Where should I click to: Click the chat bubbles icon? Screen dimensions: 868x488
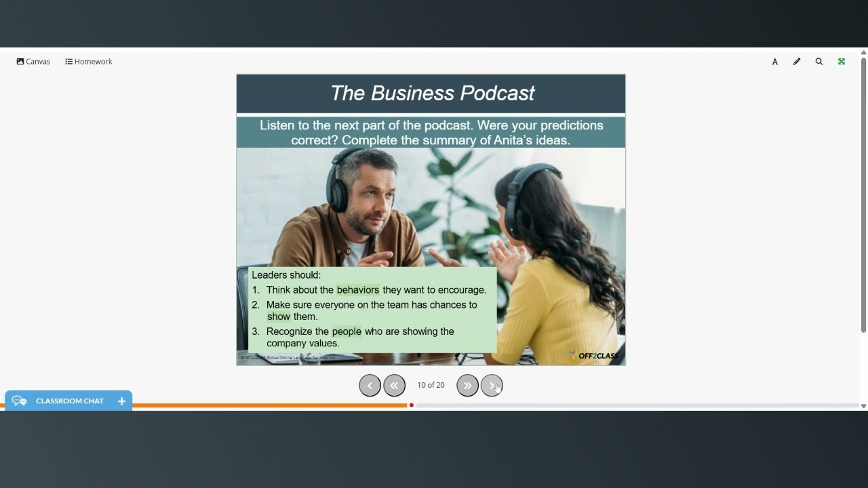click(19, 401)
